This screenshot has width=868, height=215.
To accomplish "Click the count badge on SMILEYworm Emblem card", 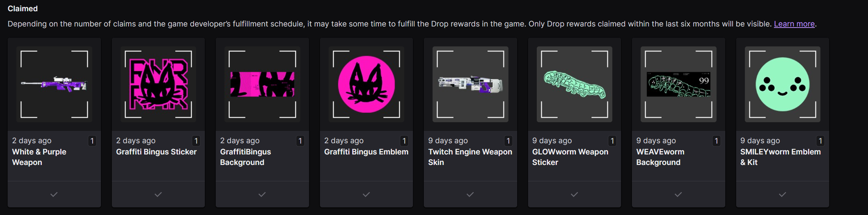I will pos(820,141).
